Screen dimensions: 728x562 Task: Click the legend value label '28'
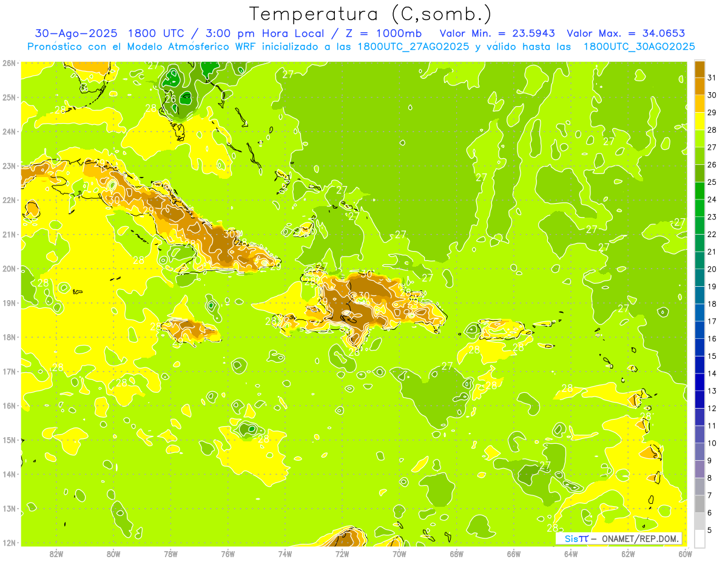tap(712, 130)
